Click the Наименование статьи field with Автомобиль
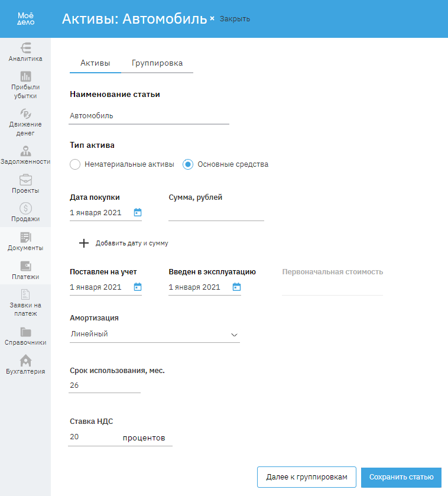 tap(149, 116)
